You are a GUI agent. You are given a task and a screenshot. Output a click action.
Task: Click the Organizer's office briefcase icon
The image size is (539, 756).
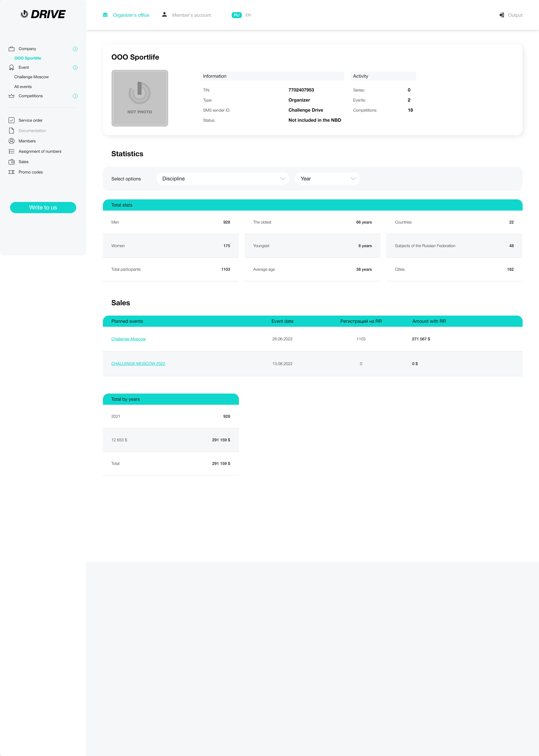[x=105, y=15]
